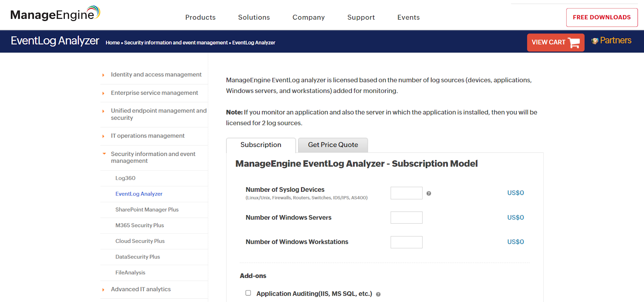Open SharePoint Manager Plus sidebar item

[x=147, y=210]
